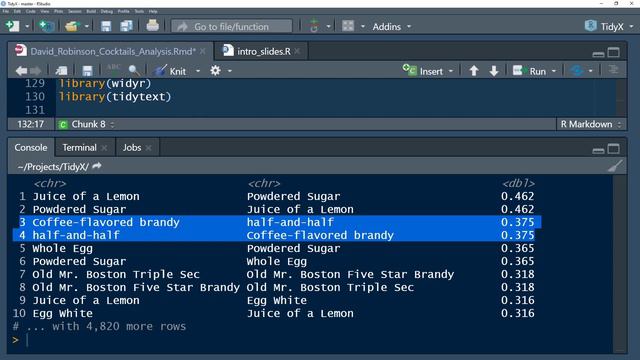Clear console with the broom icon
This screenshot has height=360, width=640.
coord(616,166)
